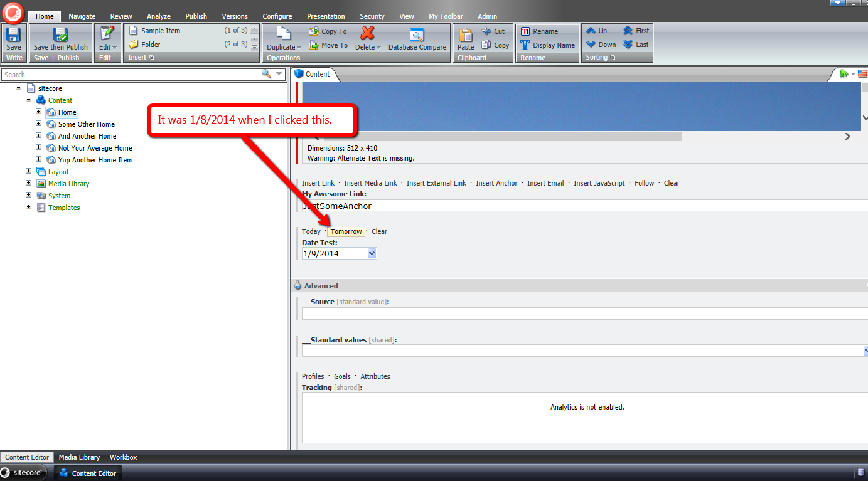Click the Paste clipboard icon
Viewport: 868px width, 481px height.
[466, 36]
